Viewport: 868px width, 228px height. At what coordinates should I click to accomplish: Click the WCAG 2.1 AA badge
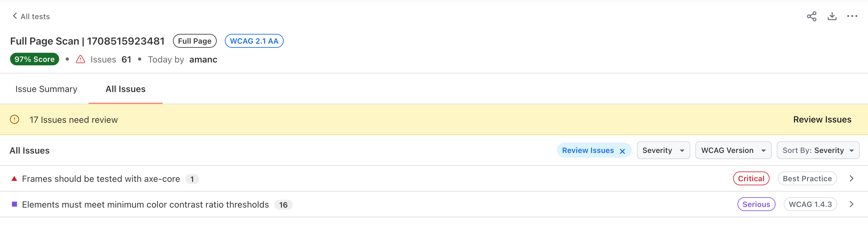(x=254, y=41)
